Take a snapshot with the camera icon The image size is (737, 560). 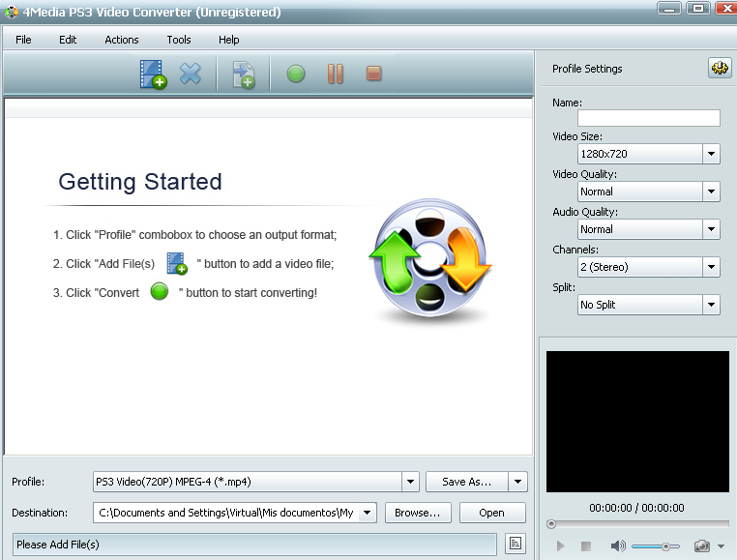702,545
